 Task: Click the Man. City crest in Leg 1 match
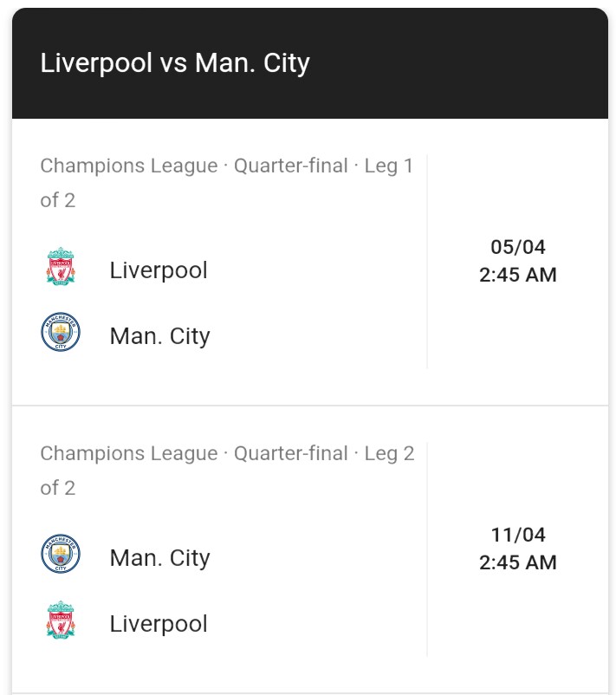tap(61, 334)
